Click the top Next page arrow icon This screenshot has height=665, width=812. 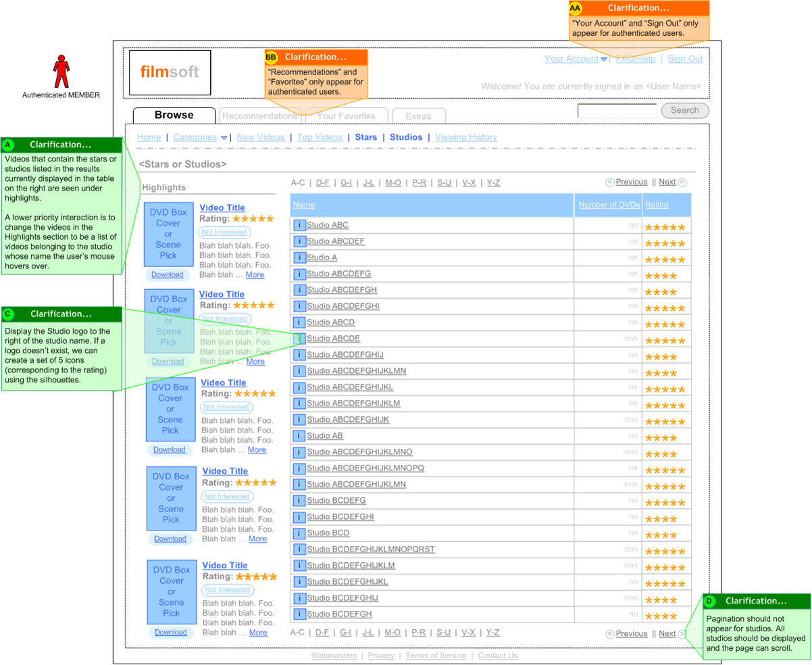point(682,182)
